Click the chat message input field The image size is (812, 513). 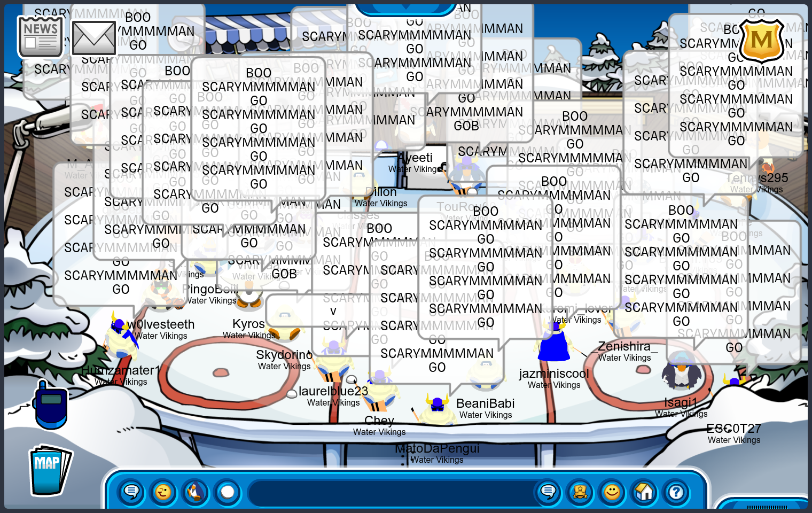point(390,493)
